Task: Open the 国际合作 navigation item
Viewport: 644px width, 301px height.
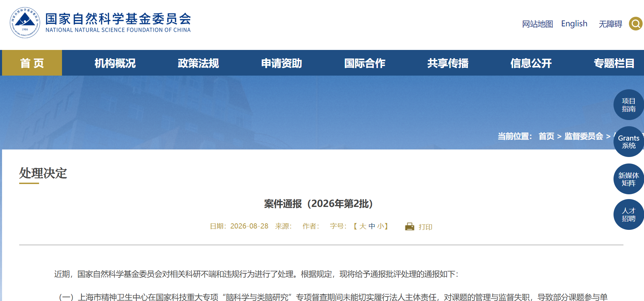Action: tap(365, 63)
